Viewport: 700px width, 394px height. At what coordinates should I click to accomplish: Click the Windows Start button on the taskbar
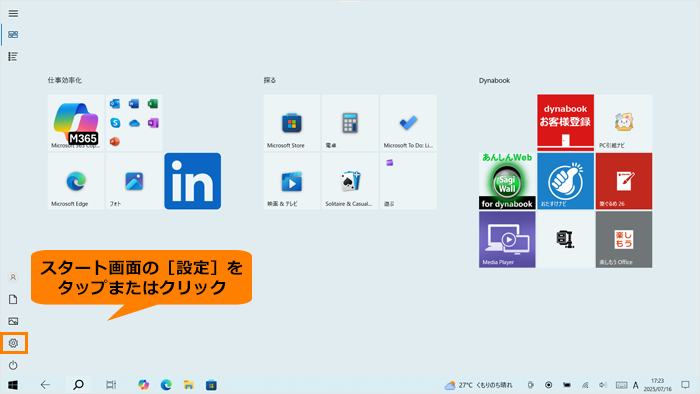(x=13, y=385)
